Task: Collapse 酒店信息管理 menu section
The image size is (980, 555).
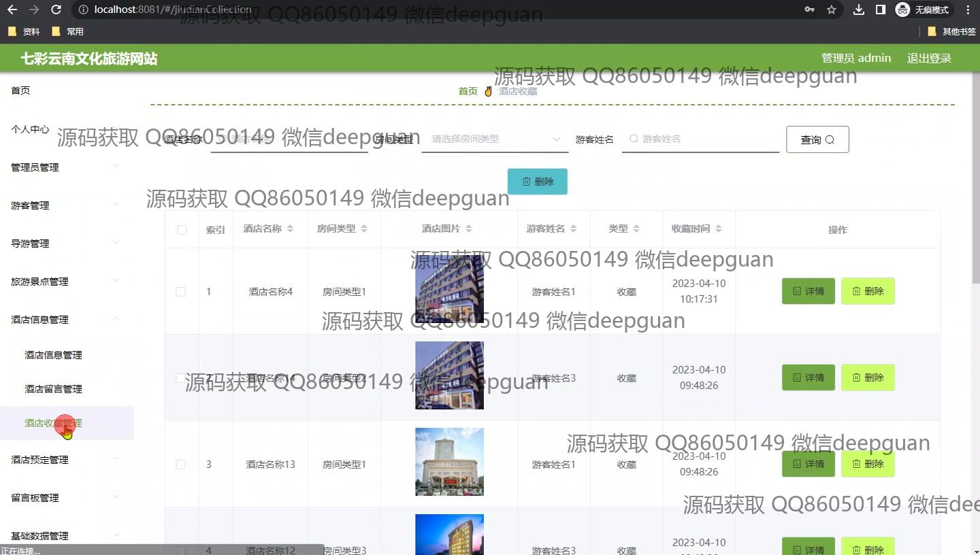Action: [67, 320]
